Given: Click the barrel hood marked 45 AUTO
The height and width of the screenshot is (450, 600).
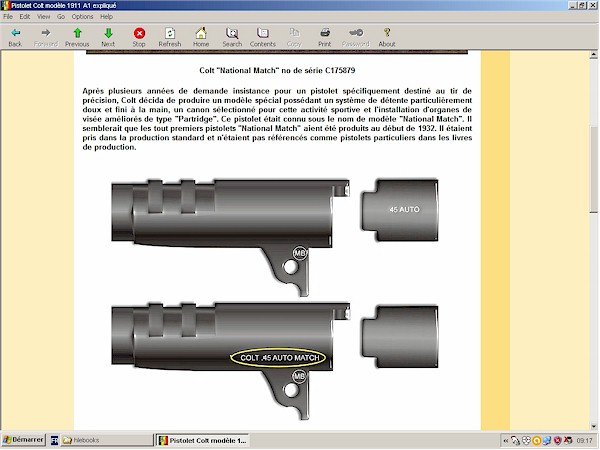Looking at the screenshot, I should pos(399,210).
